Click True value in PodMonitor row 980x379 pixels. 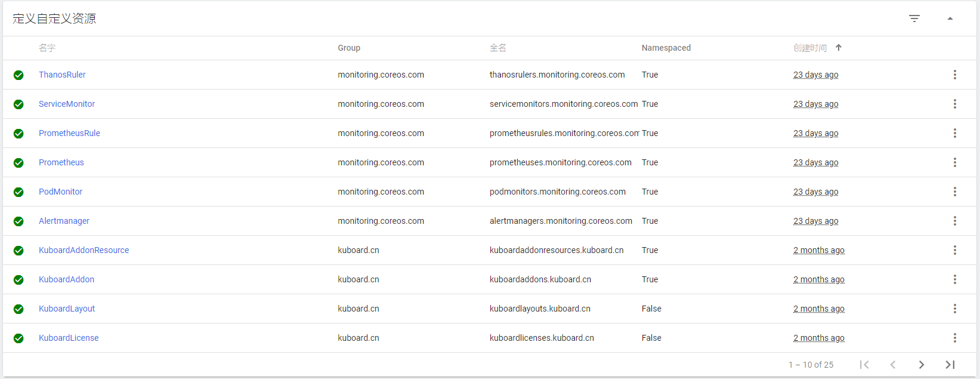click(650, 192)
